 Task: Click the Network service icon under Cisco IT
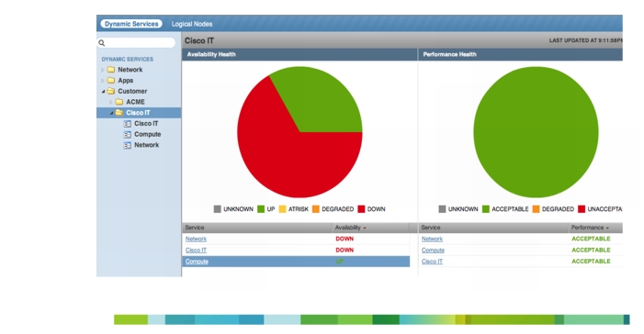point(128,145)
